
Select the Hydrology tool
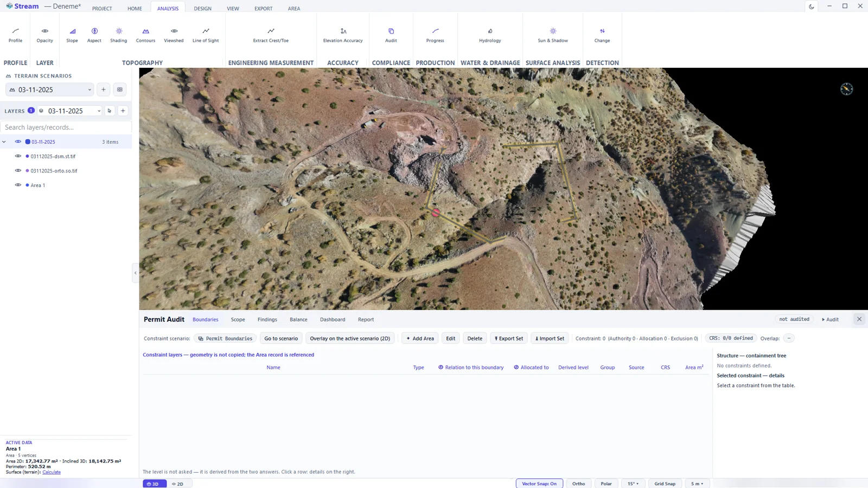tap(490, 35)
